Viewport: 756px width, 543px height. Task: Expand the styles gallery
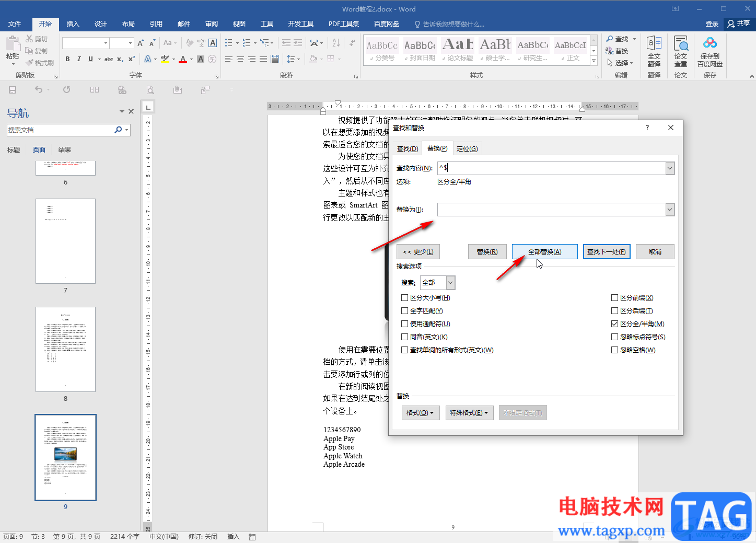[x=594, y=61]
